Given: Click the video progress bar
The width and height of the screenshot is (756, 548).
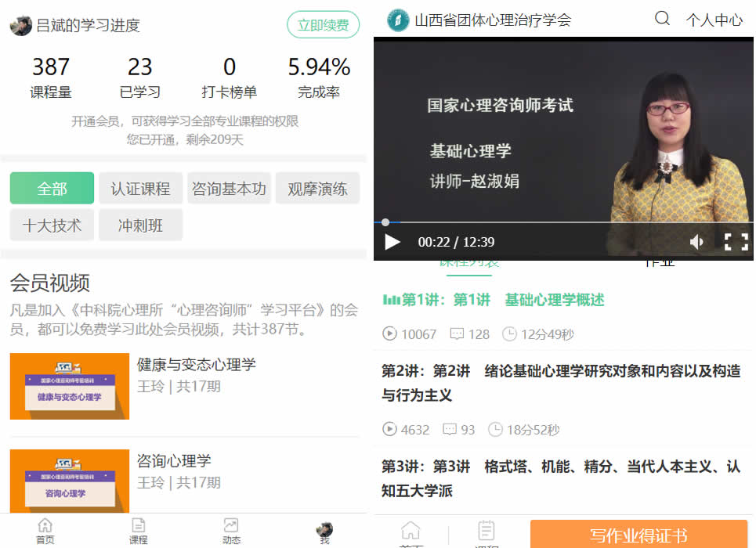Looking at the screenshot, I should click(x=548, y=222).
